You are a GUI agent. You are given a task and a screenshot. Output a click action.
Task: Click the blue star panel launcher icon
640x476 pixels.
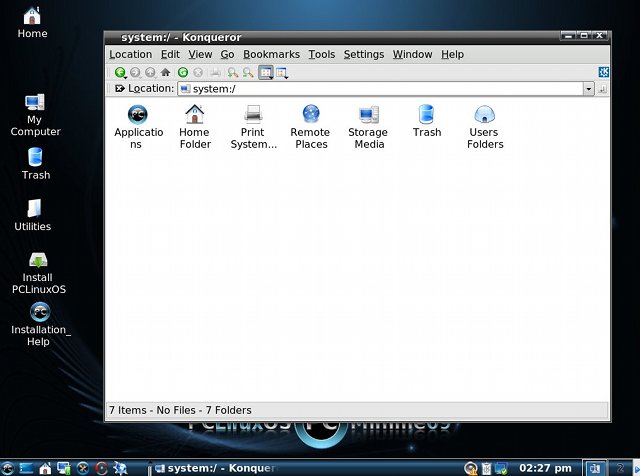(120, 468)
